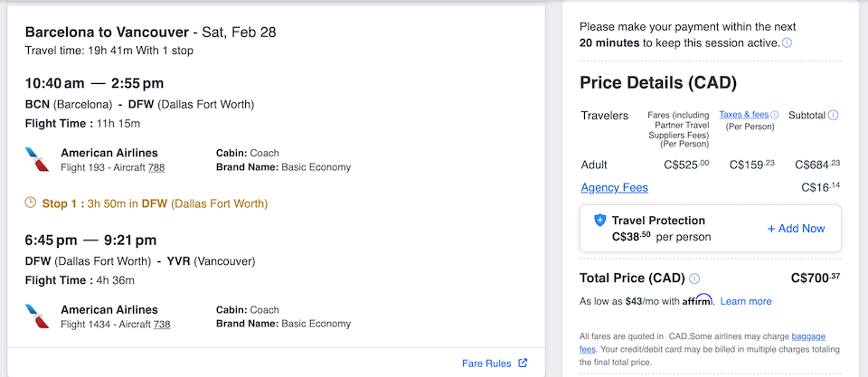Open Affirm's Learn more link
This screenshot has height=377, width=868.
click(746, 301)
